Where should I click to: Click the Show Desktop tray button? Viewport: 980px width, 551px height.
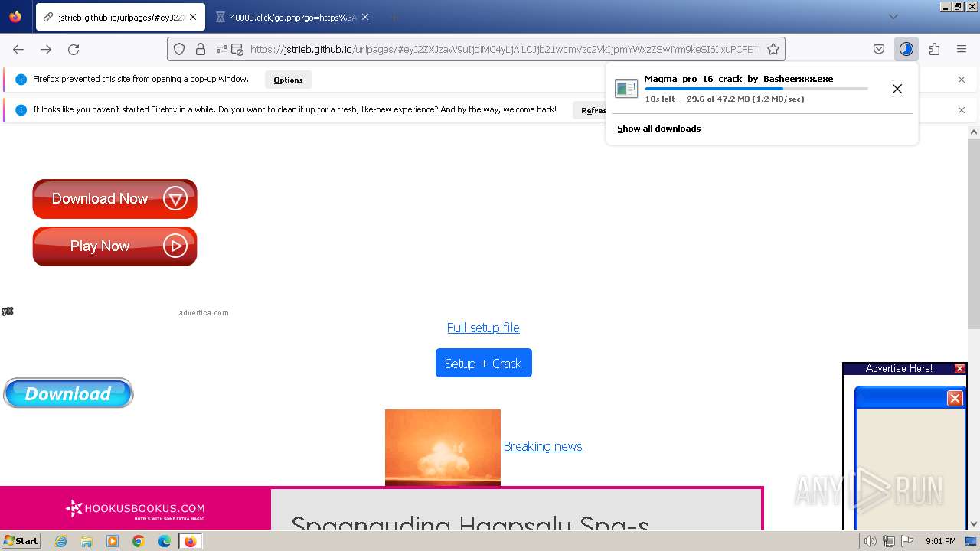tap(971, 541)
